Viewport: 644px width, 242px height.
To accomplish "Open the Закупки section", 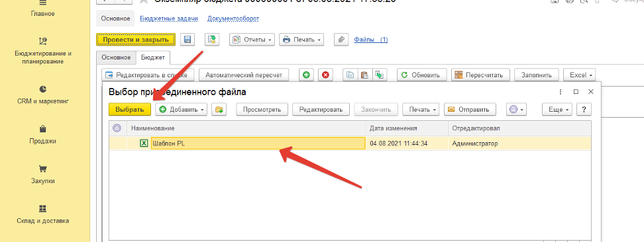I will [42, 175].
